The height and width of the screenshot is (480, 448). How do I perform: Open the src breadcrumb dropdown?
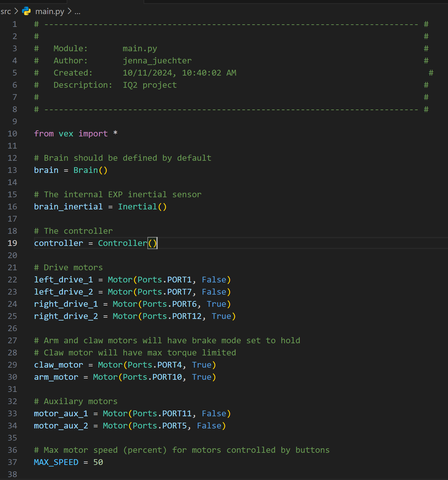[5, 11]
